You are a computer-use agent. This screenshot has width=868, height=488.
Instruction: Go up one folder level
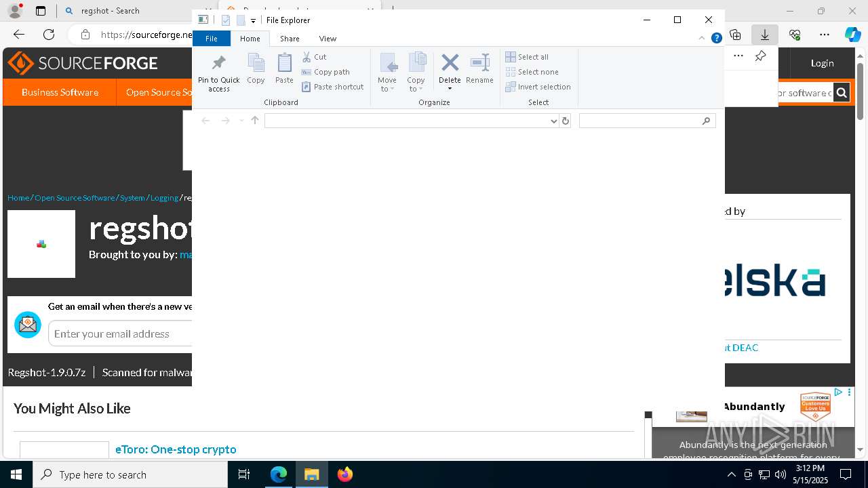255,121
